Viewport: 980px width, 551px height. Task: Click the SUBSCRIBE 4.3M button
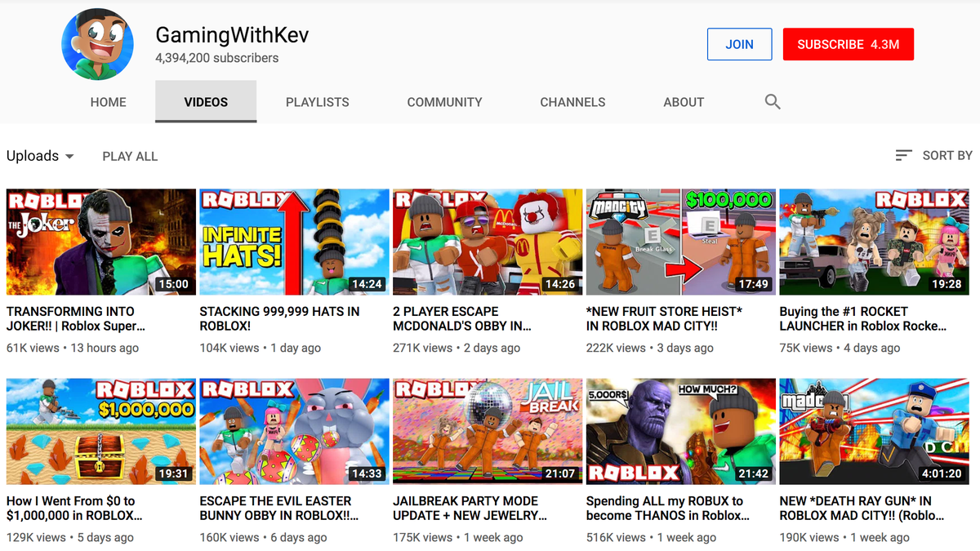[849, 44]
